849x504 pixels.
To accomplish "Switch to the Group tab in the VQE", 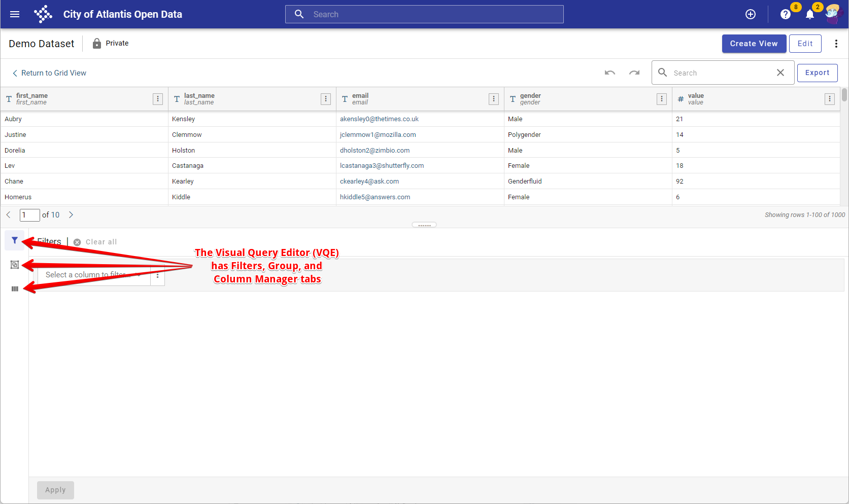I will pyautogui.click(x=14, y=264).
